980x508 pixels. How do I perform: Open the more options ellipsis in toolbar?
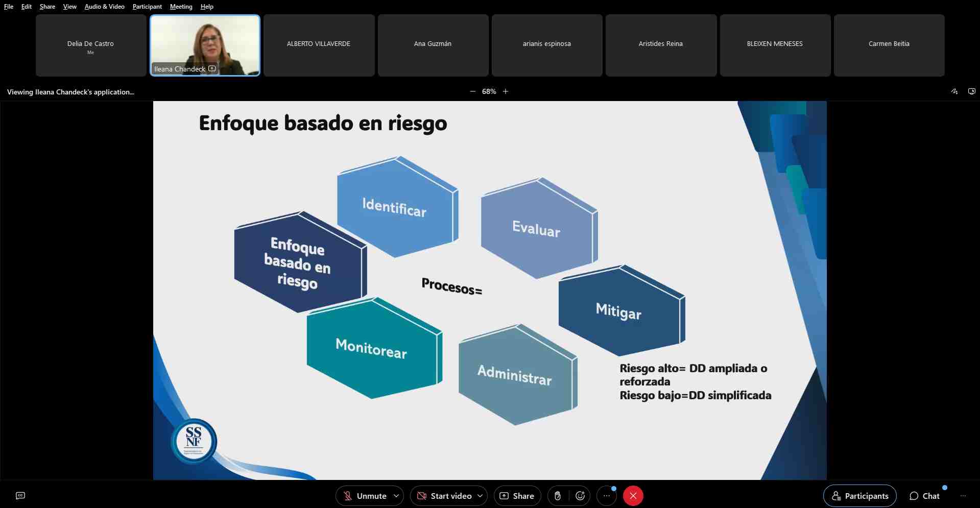click(x=607, y=496)
